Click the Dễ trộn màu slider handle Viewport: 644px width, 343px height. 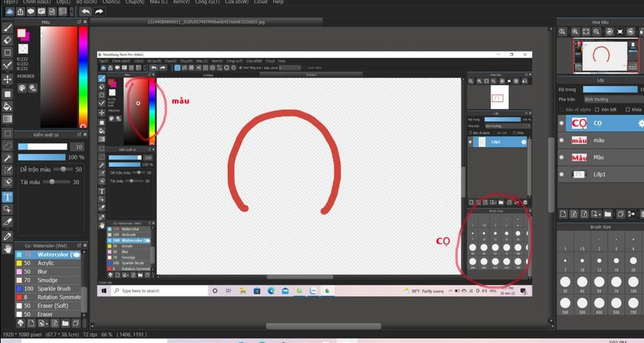pos(63,169)
